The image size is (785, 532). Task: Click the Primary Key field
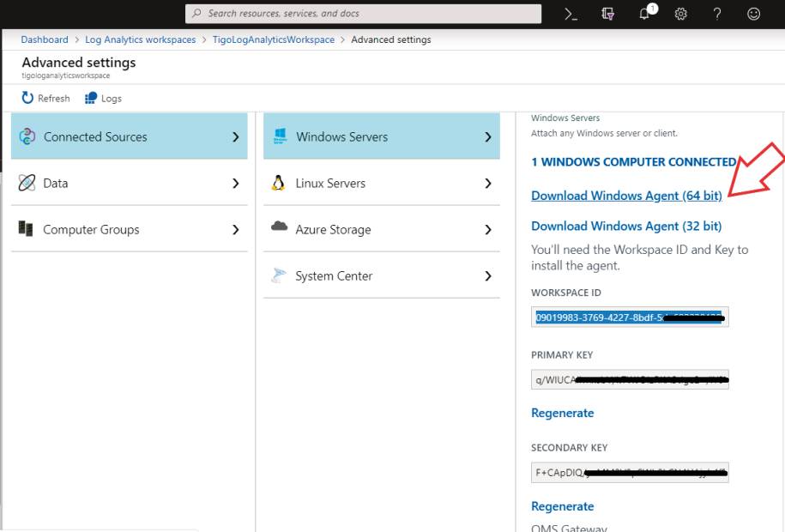click(630, 380)
